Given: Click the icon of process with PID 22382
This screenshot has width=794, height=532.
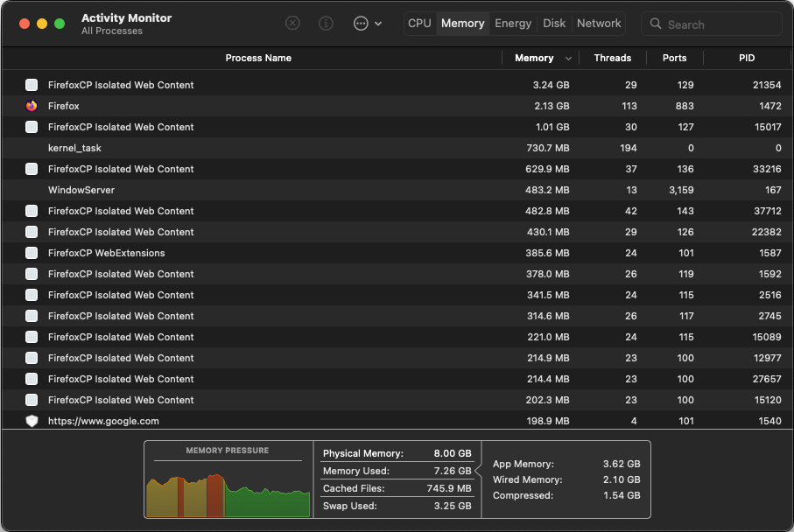Looking at the screenshot, I should 32,232.
